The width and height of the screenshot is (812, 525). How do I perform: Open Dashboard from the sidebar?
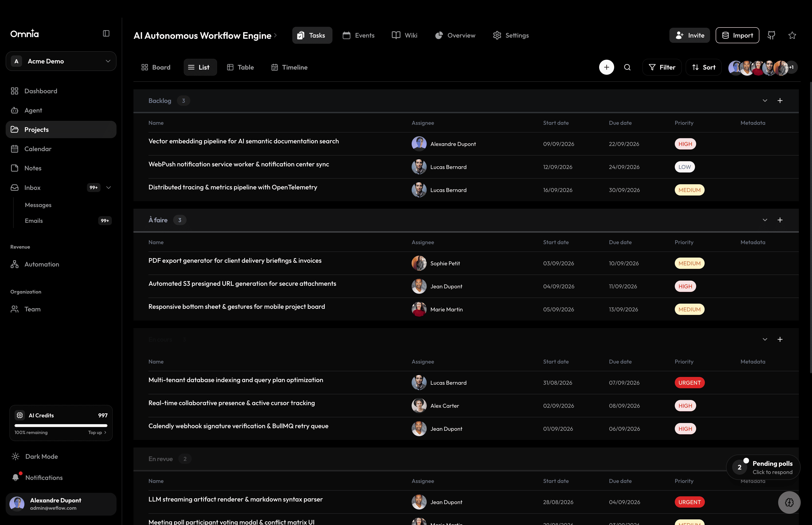61,91
